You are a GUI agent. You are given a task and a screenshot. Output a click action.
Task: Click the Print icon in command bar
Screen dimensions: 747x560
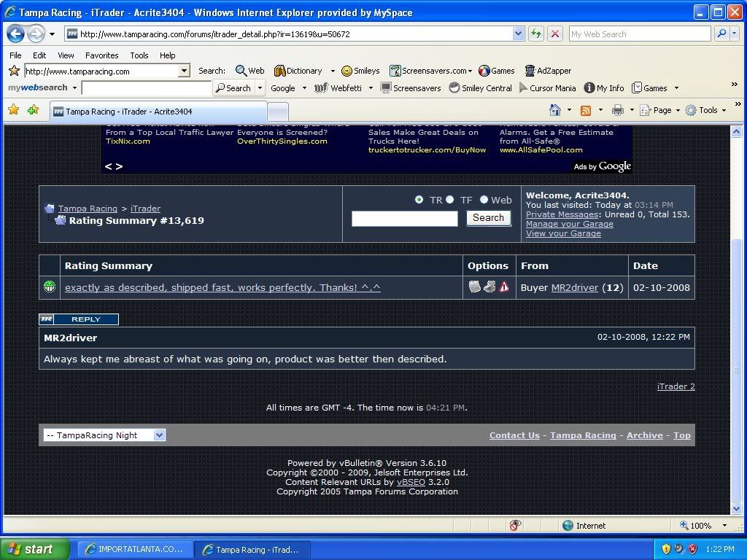[x=618, y=110]
